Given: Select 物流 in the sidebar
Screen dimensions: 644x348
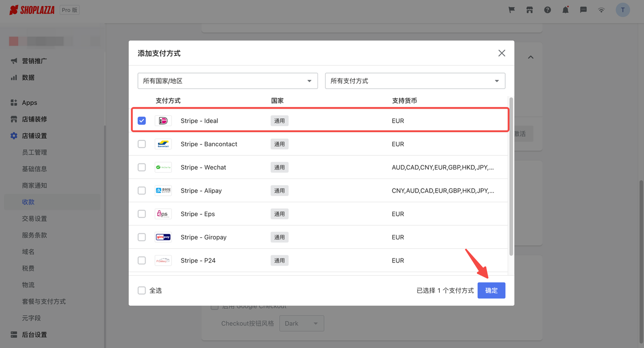Looking at the screenshot, I should [x=28, y=285].
